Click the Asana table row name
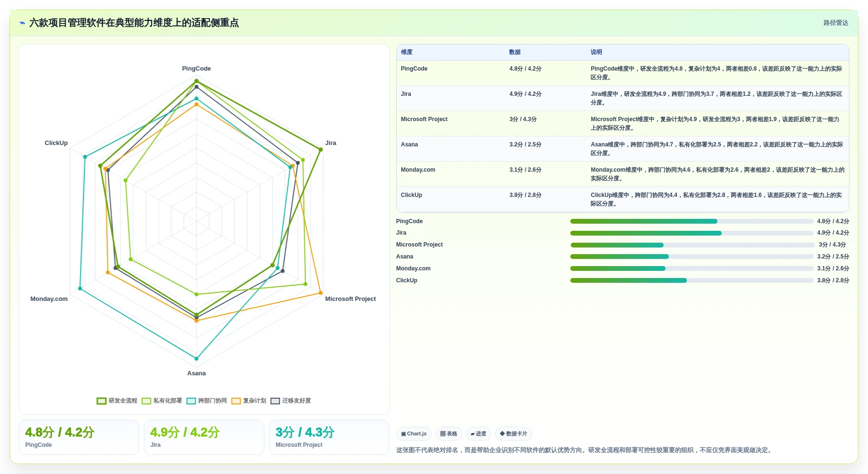Image resolution: width=868 pixels, height=474 pixels. 409,144
